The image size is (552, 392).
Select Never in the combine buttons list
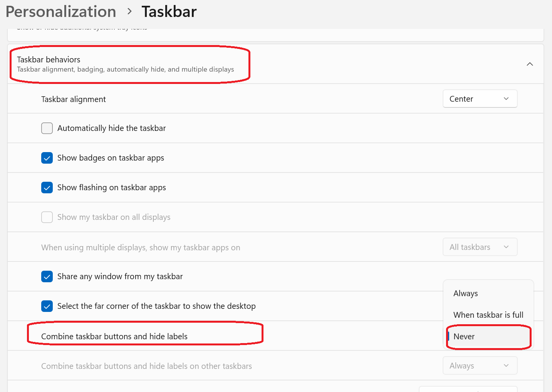tap(488, 337)
